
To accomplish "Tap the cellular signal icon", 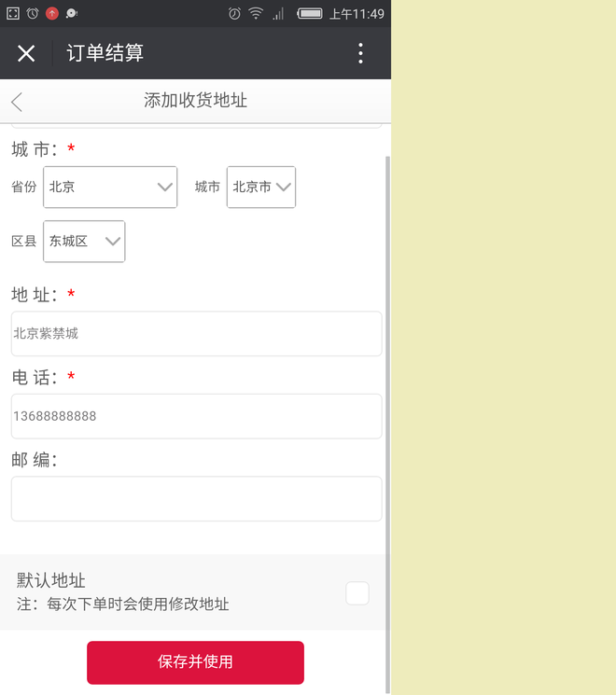I will 278,14.
